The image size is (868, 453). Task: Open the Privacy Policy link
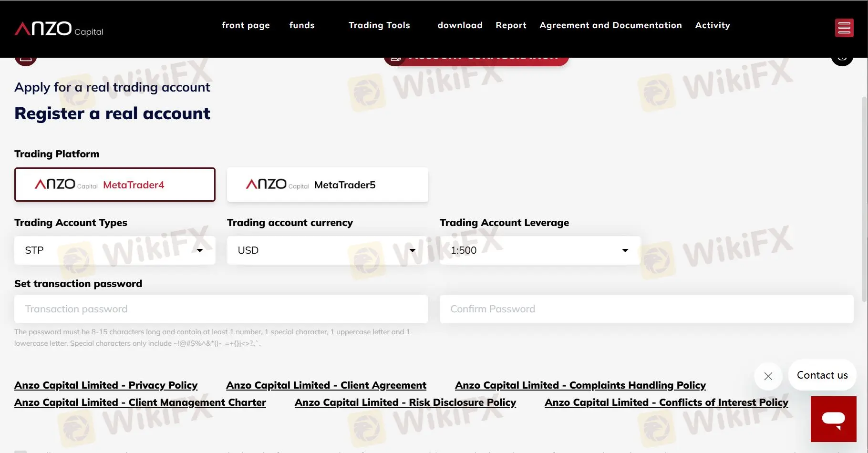click(106, 385)
